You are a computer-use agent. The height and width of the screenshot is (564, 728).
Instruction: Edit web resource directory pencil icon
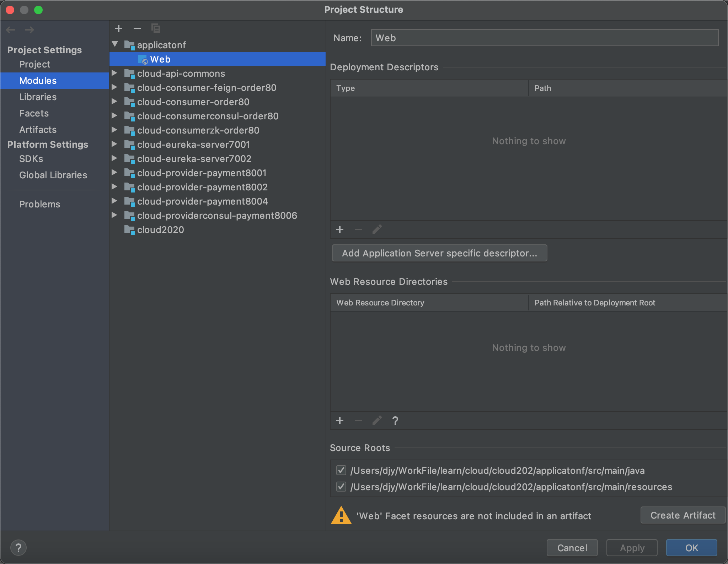[x=377, y=421]
